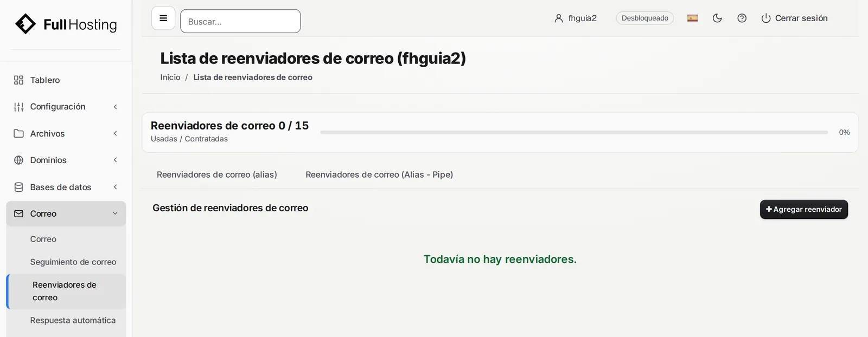This screenshot has width=868, height=337.
Task: Click the Archivos folder icon
Action: pos(18,133)
